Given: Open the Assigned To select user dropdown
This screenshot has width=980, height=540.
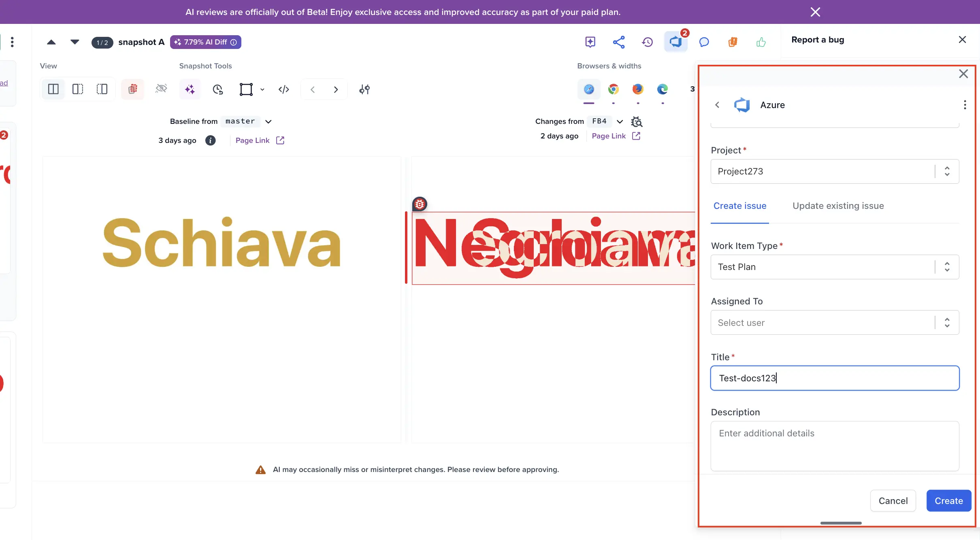Looking at the screenshot, I should [835, 323].
